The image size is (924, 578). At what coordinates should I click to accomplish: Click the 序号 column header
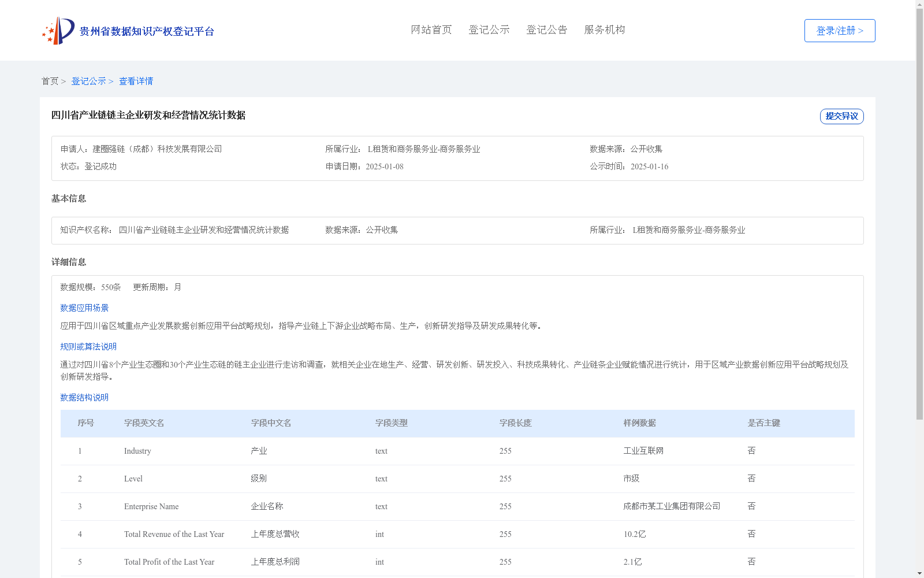tap(85, 423)
